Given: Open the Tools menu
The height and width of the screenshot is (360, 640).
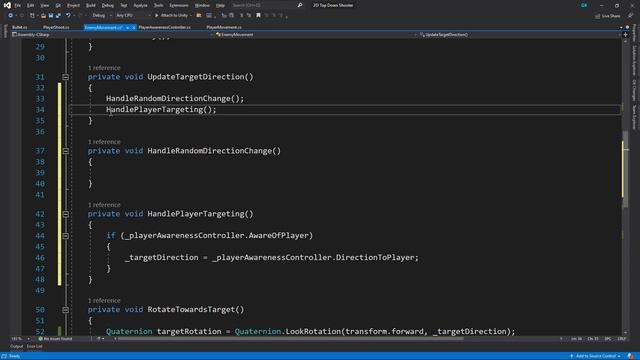Looking at the screenshot, I should [x=158, y=5].
